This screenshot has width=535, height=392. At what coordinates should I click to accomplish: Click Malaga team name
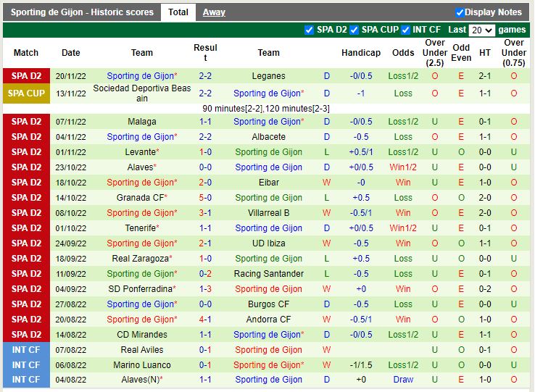pos(142,122)
